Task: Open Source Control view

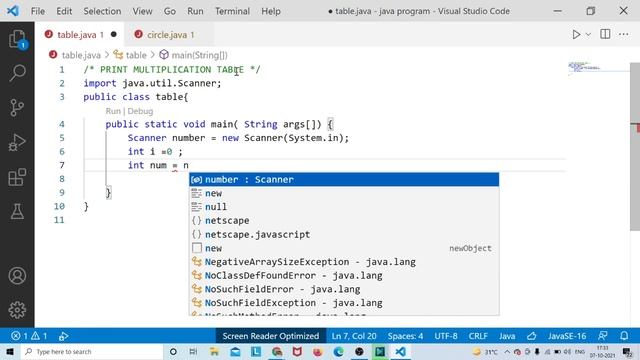Action: [x=17, y=108]
